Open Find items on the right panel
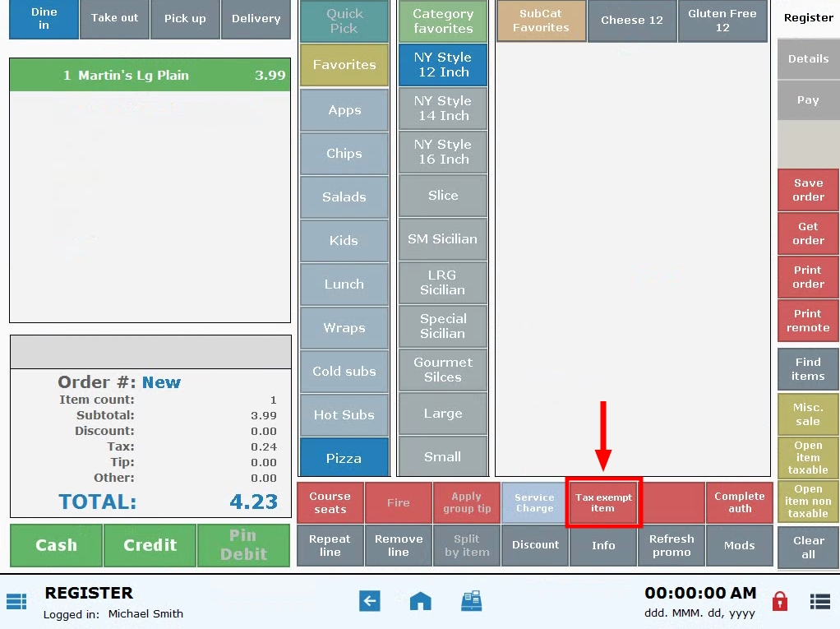The width and height of the screenshot is (840, 629). pos(807,368)
